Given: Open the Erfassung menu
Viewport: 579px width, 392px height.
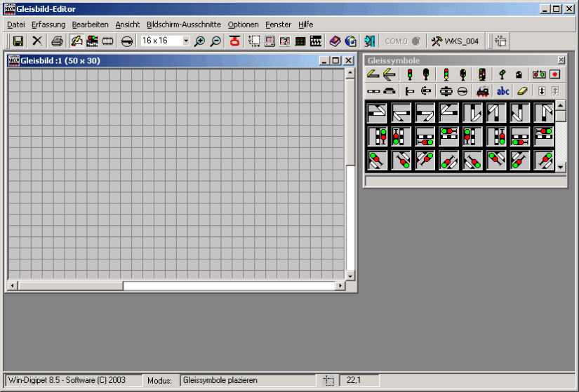Looking at the screenshot, I should tap(48, 25).
